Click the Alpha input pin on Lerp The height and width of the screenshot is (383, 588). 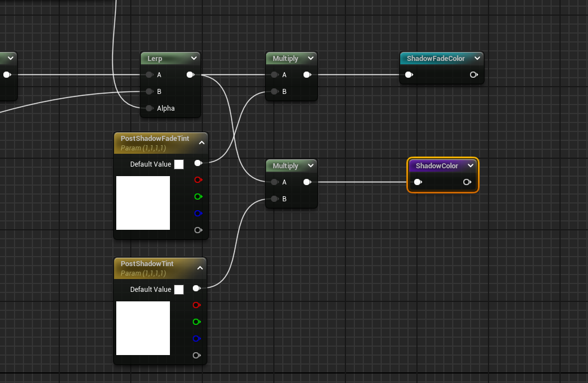[149, 108]
